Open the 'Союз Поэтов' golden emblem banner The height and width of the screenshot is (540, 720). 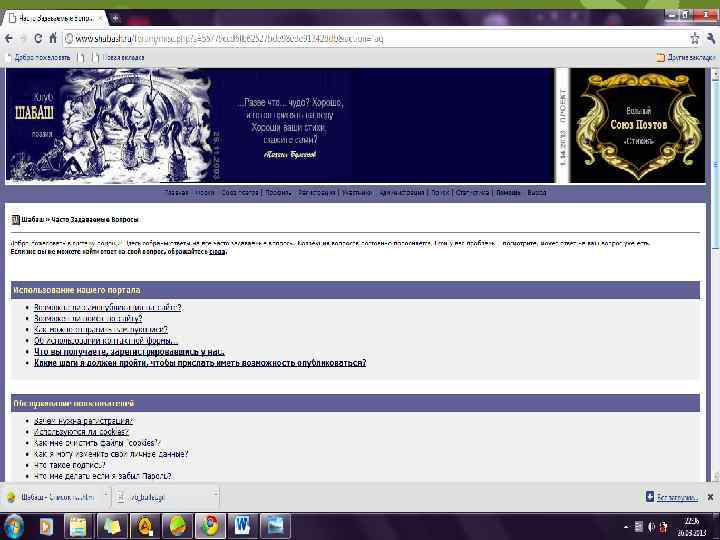click(637, 125)
